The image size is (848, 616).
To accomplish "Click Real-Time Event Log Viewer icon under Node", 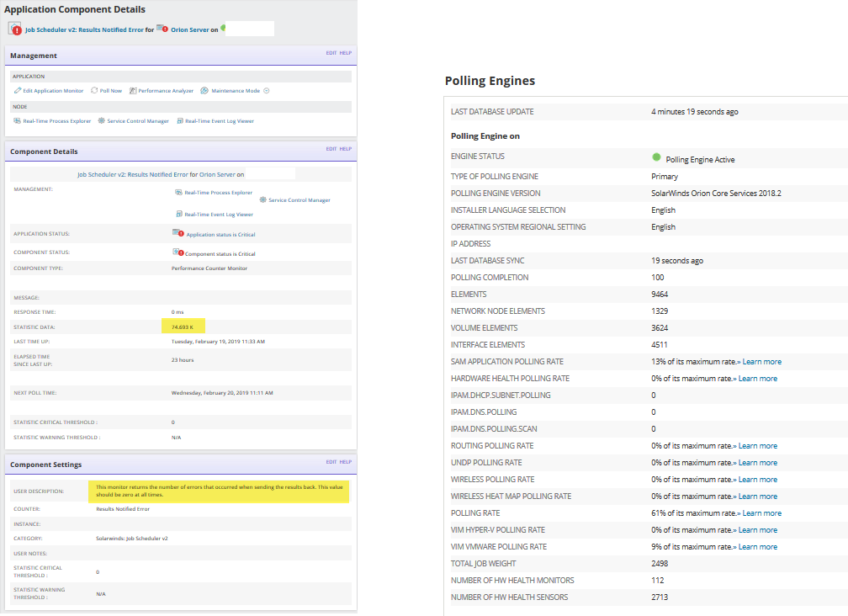I will [180, 121].
